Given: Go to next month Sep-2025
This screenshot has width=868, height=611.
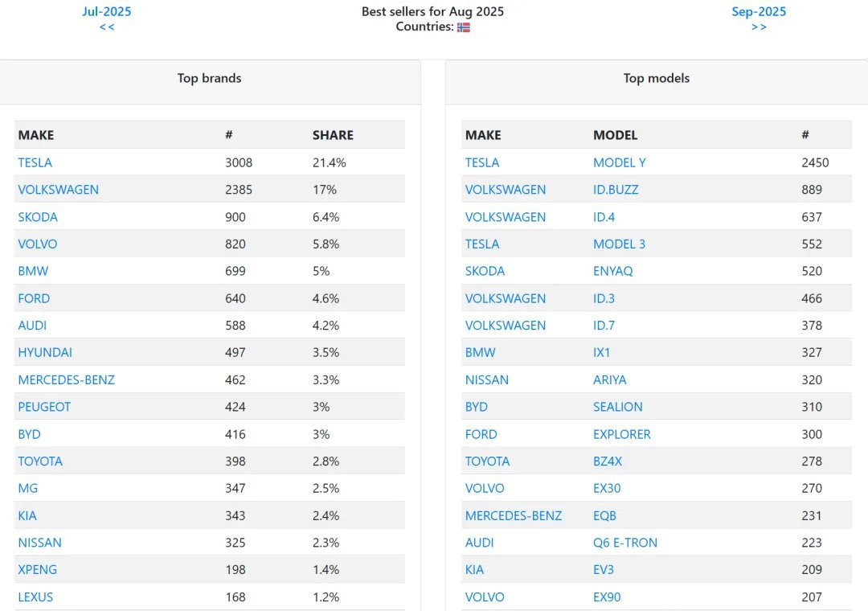Looking at the screenshot, I should coord(759,11).
